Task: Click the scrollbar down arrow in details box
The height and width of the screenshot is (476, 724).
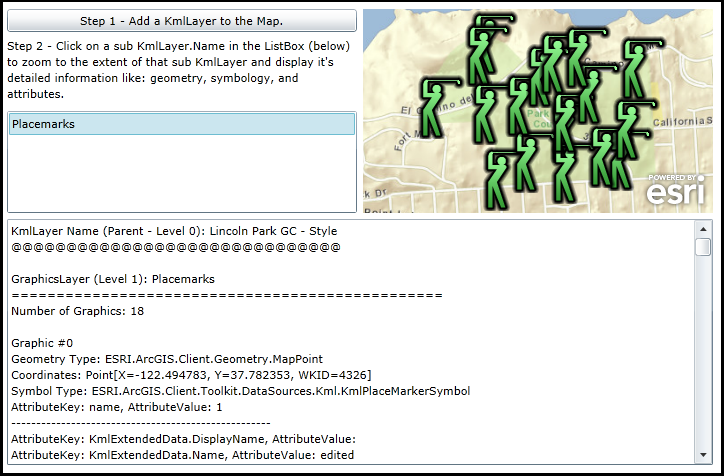Action: point(703,455)
